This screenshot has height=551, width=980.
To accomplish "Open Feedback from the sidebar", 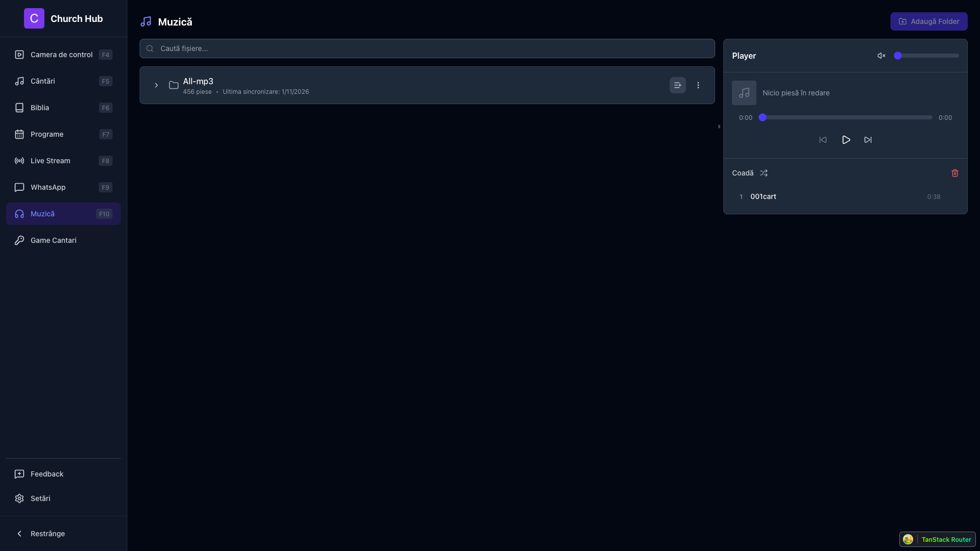I will click(46, 474).
